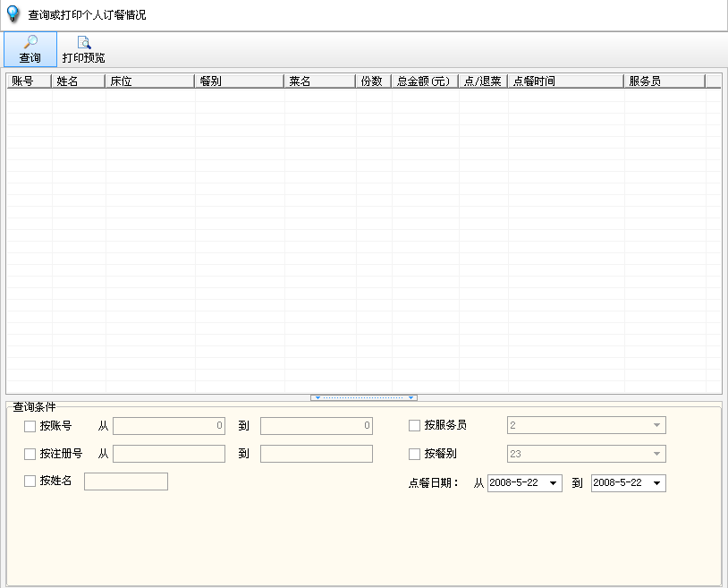This screenshot has width=728, height=588.
Task: Click the 按账号 ending value field
Action: [317, 426]
